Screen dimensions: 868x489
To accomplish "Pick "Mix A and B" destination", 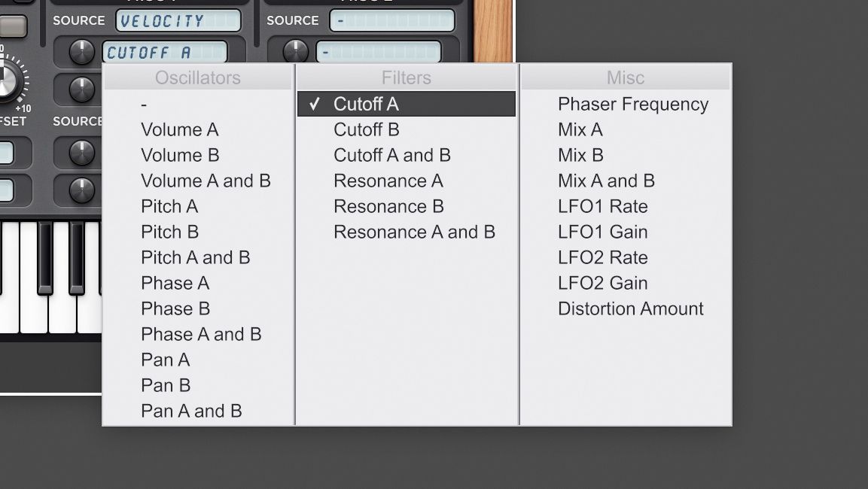I will (x=605, y=181).
